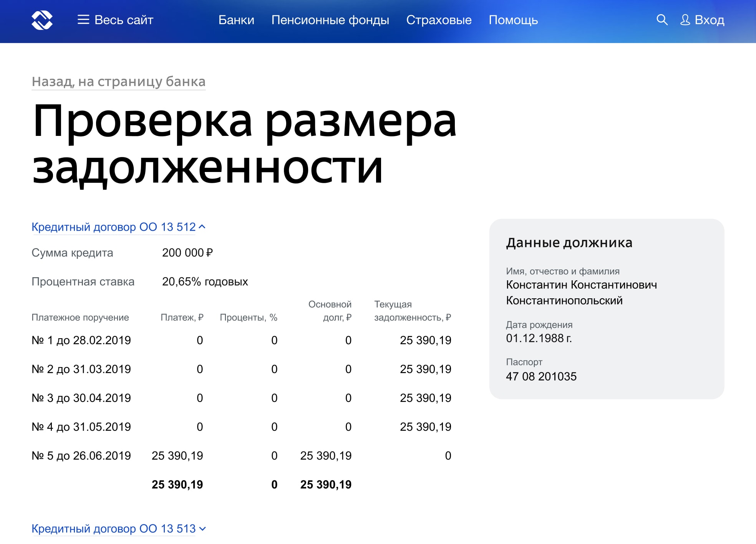Open Пенсионные фонды menu item

point(330,20)
